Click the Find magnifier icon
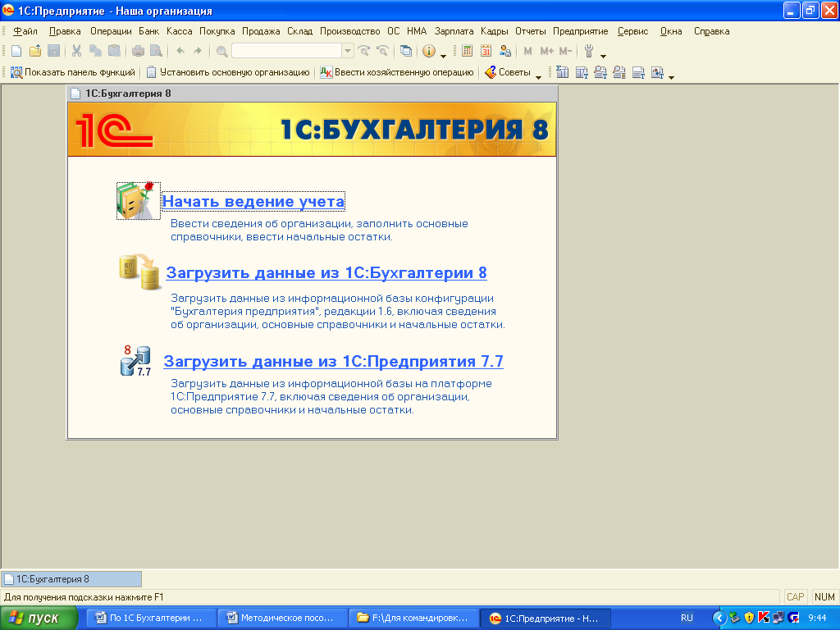The height and width of the screenshot is (630, 840). (221, 52)
